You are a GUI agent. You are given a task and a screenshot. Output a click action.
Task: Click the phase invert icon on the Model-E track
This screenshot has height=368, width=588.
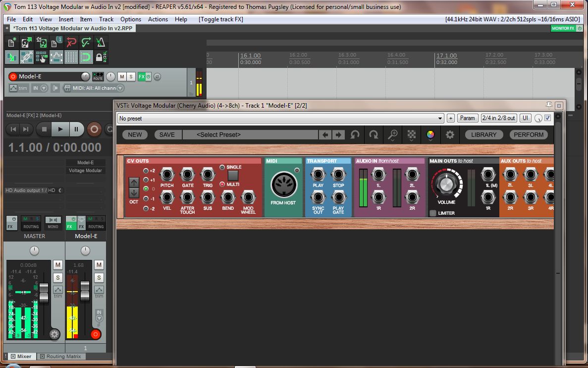pos(158,76)
